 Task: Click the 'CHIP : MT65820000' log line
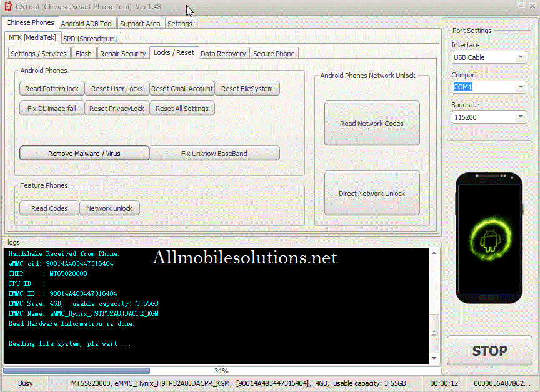[48, 273]
